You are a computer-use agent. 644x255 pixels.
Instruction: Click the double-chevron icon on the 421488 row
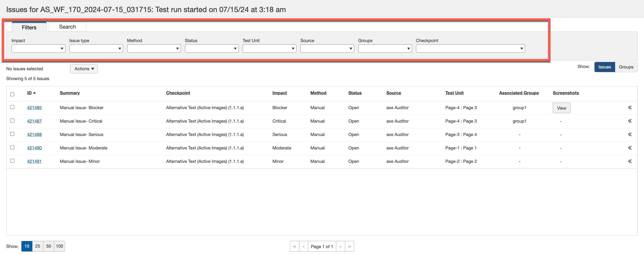tap(630, 134)
